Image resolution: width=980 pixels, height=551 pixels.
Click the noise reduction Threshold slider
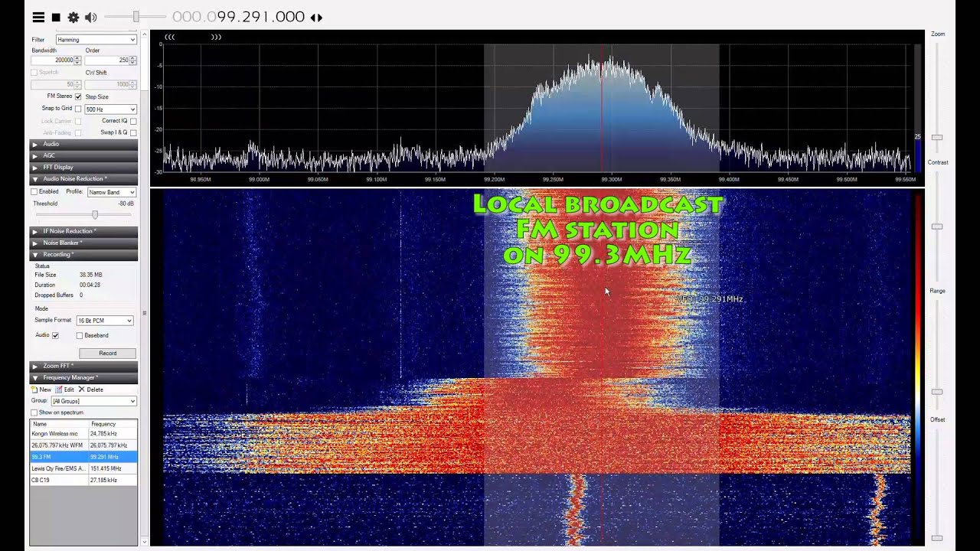pos(95,215)
